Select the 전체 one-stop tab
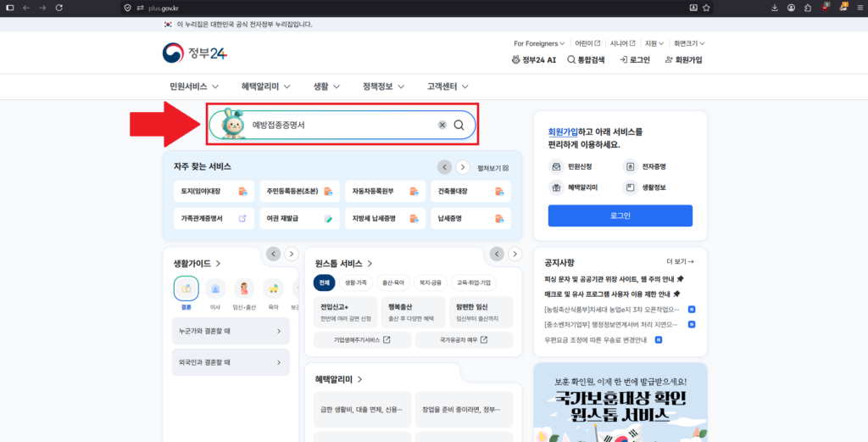The width and height of the screenshot is (868, 442). click(x=325, y=283)
